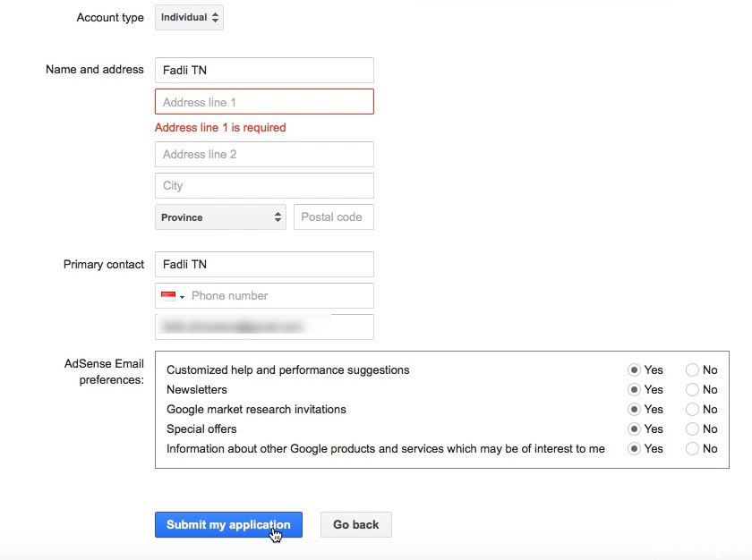Select Yes for Newsletters
Screen dimensions: 752x560
click(x=634, y=389)
